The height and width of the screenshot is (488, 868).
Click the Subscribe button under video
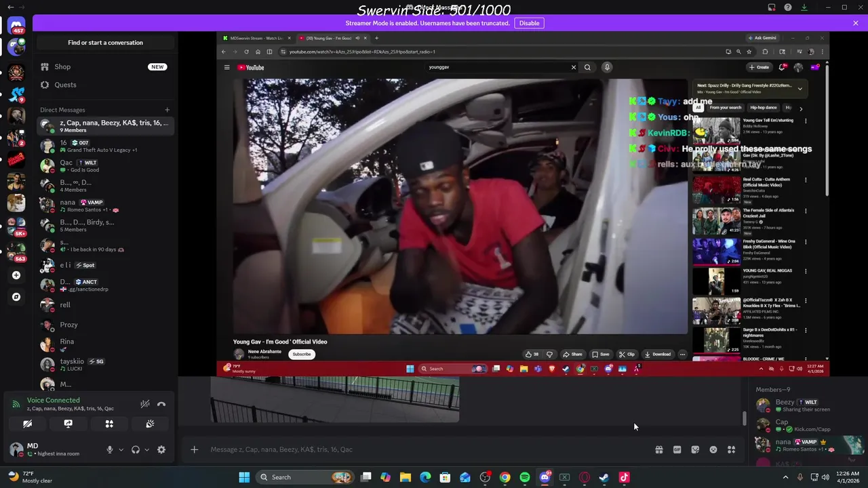coord(302,354)
